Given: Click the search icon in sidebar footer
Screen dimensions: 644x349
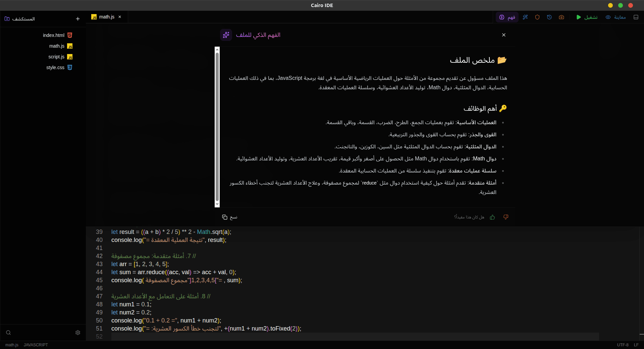Looking at the screenshot, I should coord(8,333).
